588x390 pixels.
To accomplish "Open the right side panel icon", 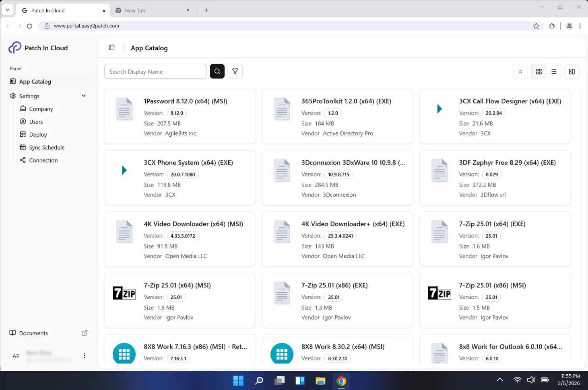I will pyautogui.click(x=571, y=72).
